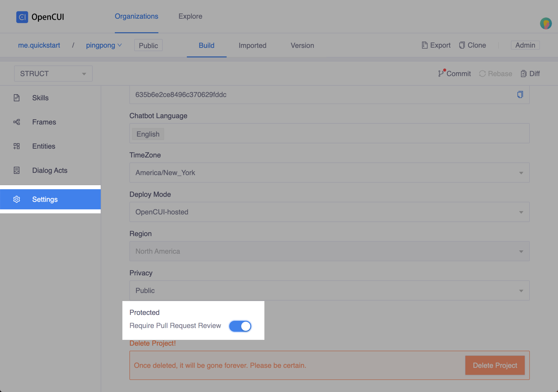Viewport: 558px width, 392px height.
Task: Expand the STRUCT dropdown
Action: coord(53,74)
